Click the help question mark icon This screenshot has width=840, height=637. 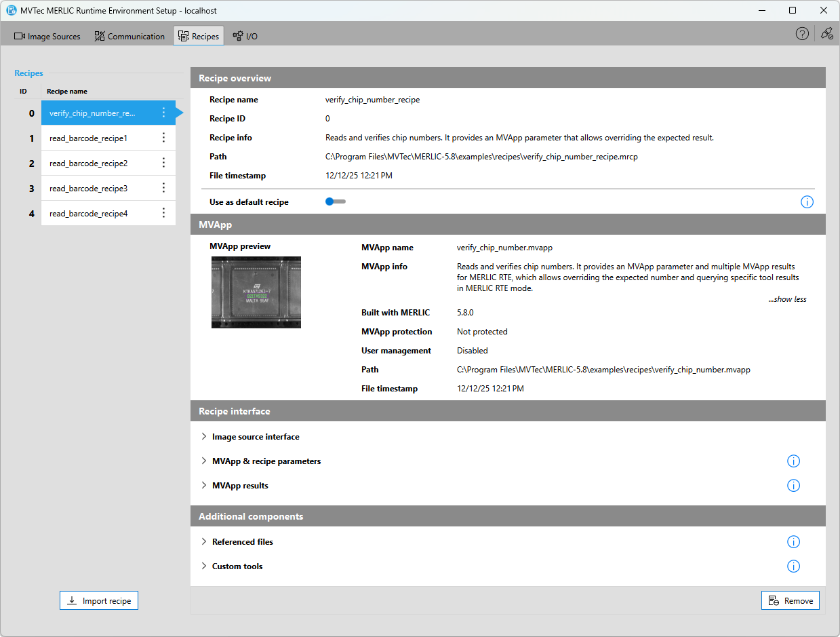(802, 34)
